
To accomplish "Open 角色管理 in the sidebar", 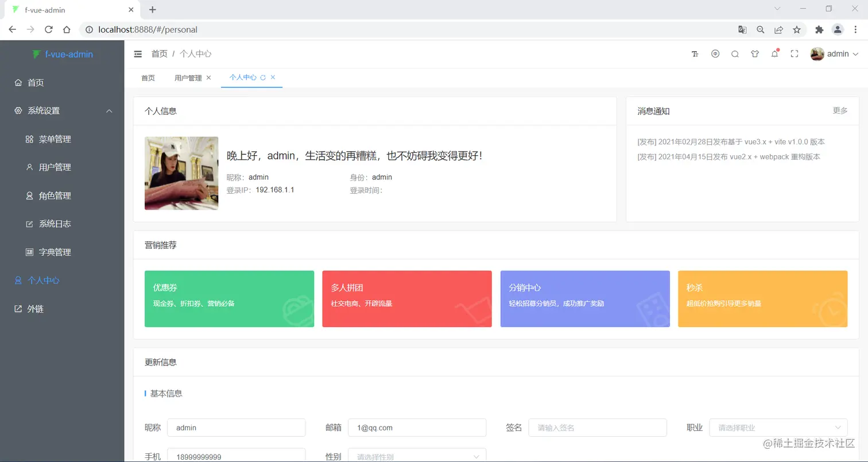I will coord(62,195).
